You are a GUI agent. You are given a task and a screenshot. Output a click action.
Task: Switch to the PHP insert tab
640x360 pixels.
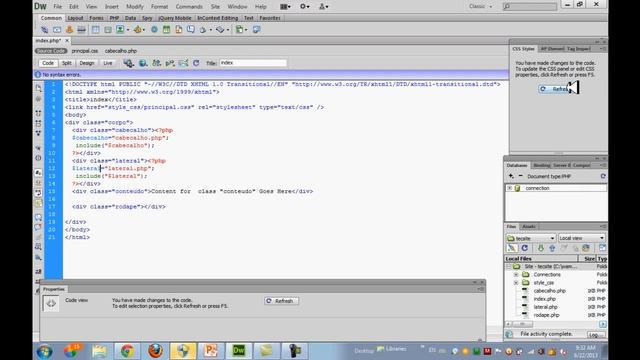[x=114, y=18]
